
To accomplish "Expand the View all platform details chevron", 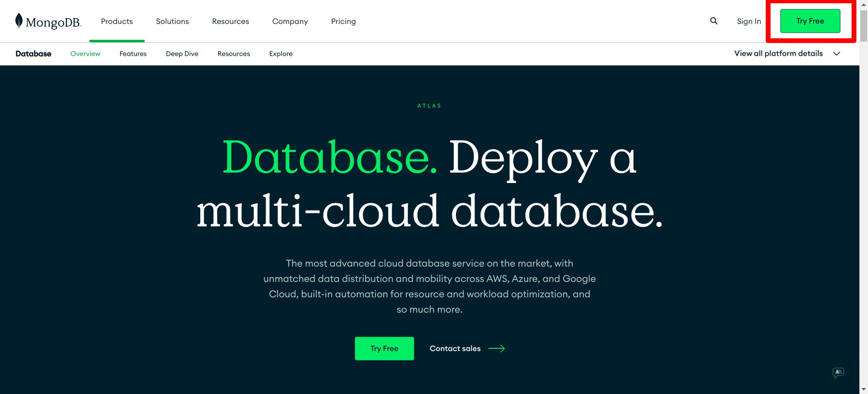I will (x=837, y=54).
